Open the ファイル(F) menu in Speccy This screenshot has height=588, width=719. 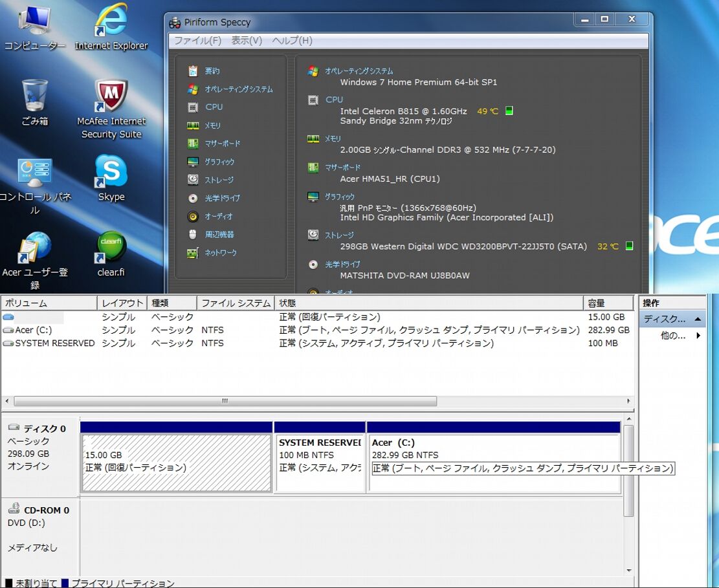point(197,40)
